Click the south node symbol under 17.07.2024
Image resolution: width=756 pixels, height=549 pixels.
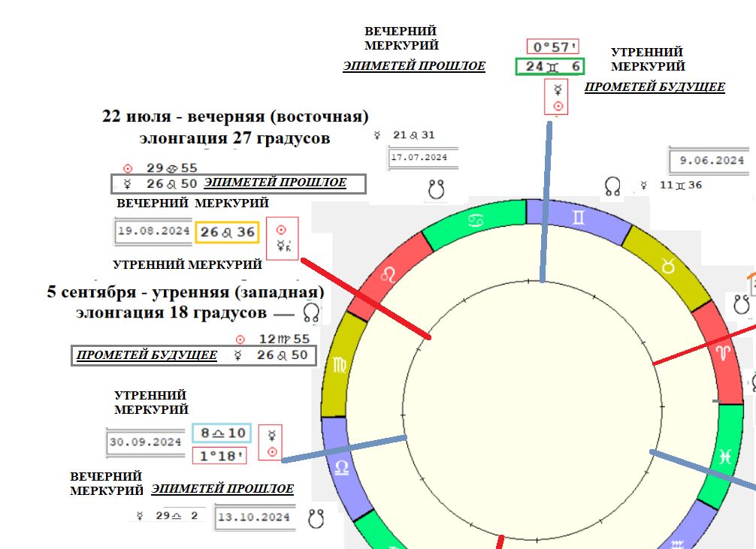[x=436, y=189]
